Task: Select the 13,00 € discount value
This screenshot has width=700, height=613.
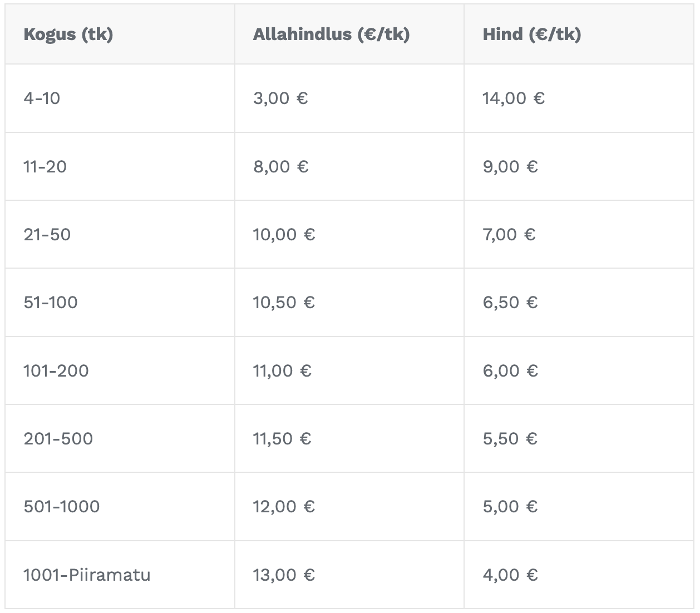Action: (284, 575)
